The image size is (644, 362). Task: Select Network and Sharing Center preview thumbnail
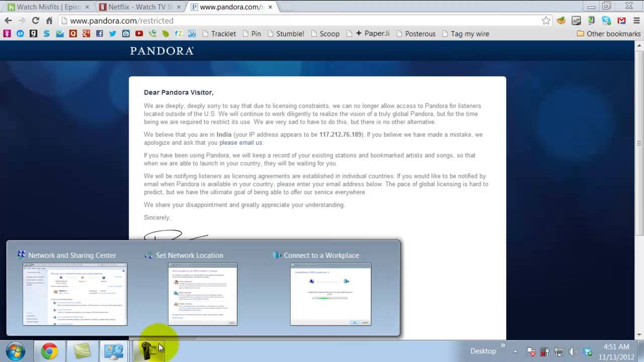75,294
